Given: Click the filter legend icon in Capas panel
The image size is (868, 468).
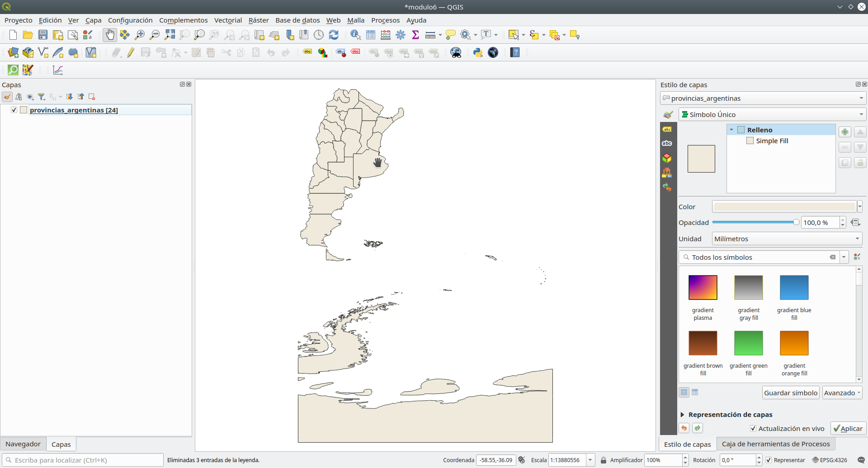Looking at the screenshot, I should 42,97.
